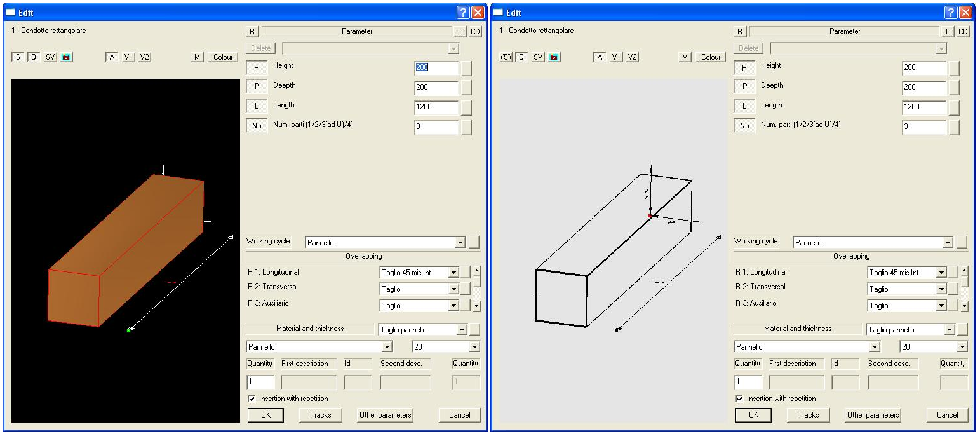Image resolution: width=980 pixels, height=436 pixels.
Task: Open thickness 20 dropdown in black-preview window
Action: [x=474, y=347]
